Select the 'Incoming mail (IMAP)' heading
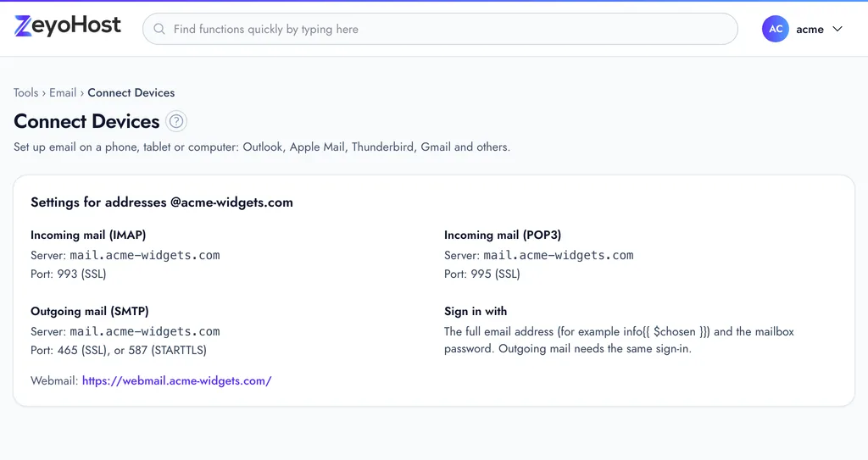Image resolution: width=868 pixels, height=460 pixels. [x=88, y=236]
